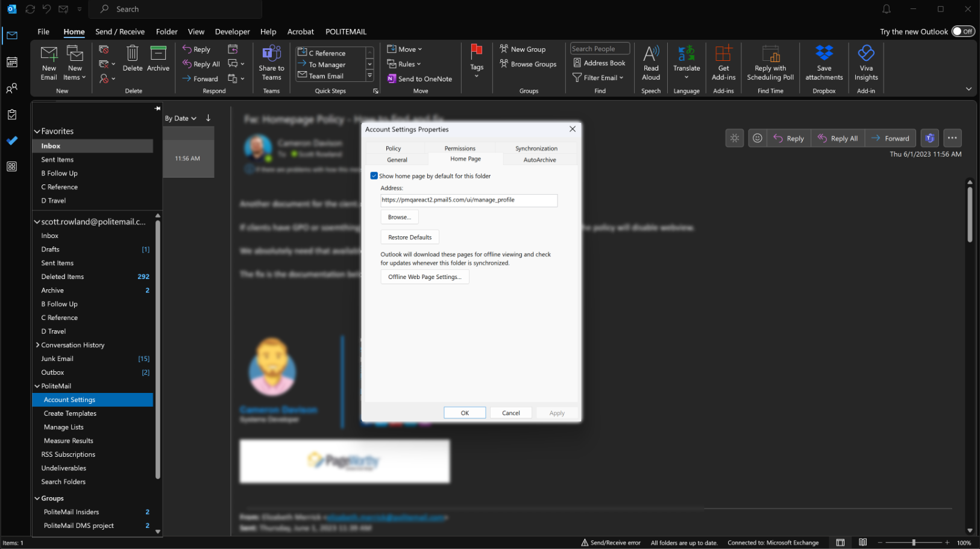Open the To Do checkmark icon in the left rail

pos(11,140)
